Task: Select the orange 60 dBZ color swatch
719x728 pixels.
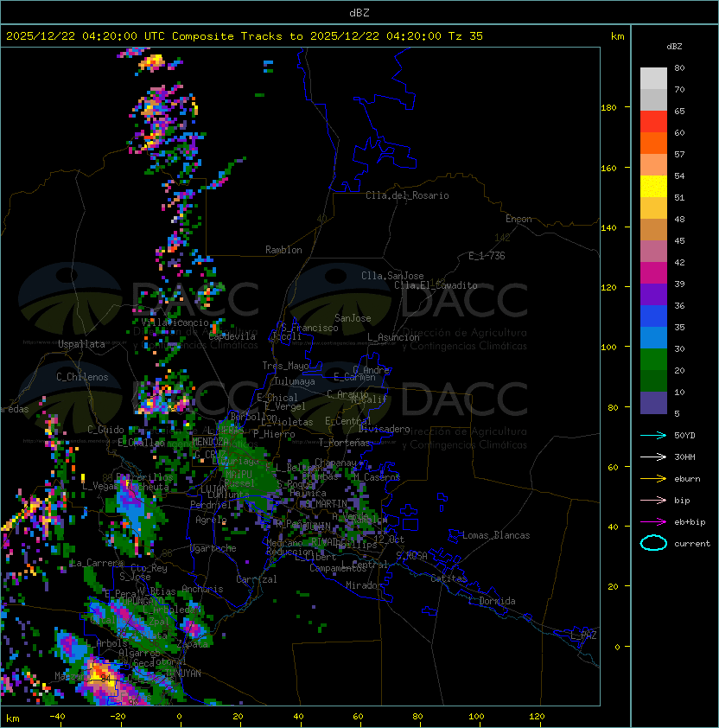Action: point(653,143)
